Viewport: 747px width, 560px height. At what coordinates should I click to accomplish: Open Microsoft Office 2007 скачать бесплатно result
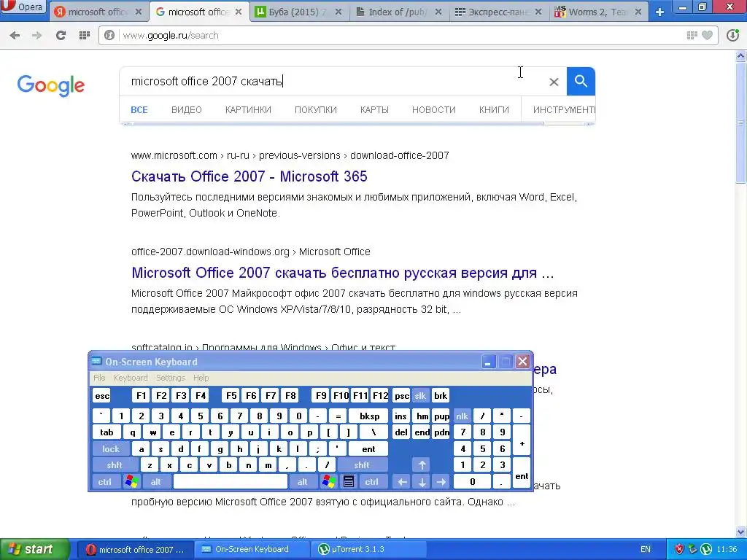(343, 273)
